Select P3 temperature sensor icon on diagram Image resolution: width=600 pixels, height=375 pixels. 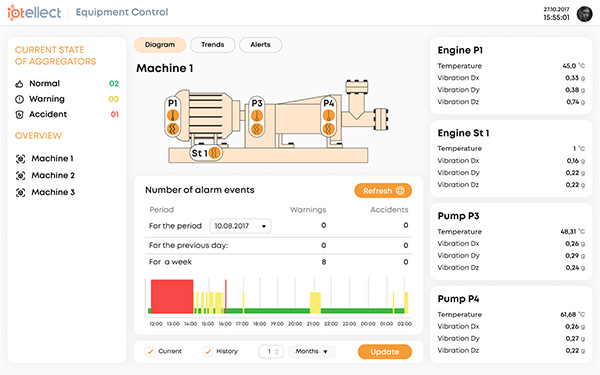click(257, 115)
